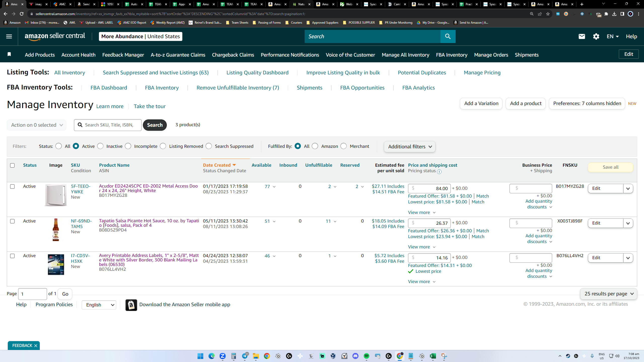Select Fulfilled By Amazon radio button
The width and height of the screenshot is (644, 362).
pyautogui.click(x=315, y=146)
